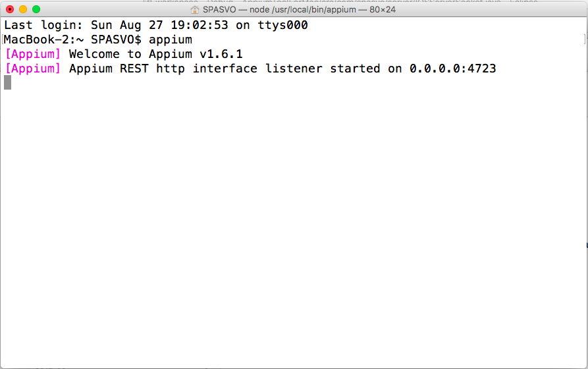
Task: Click the 0.0.0.0:4723 listener address
Action: point(452,69)
